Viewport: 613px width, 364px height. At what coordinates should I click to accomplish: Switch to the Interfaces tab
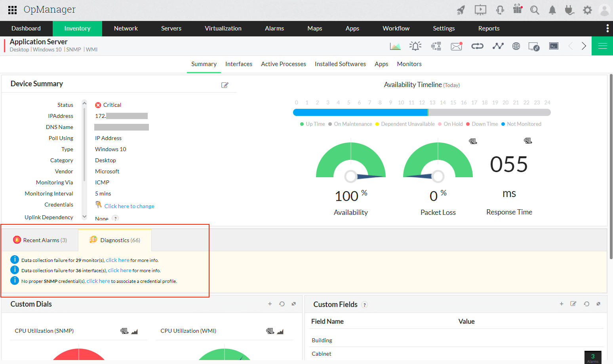238,64
